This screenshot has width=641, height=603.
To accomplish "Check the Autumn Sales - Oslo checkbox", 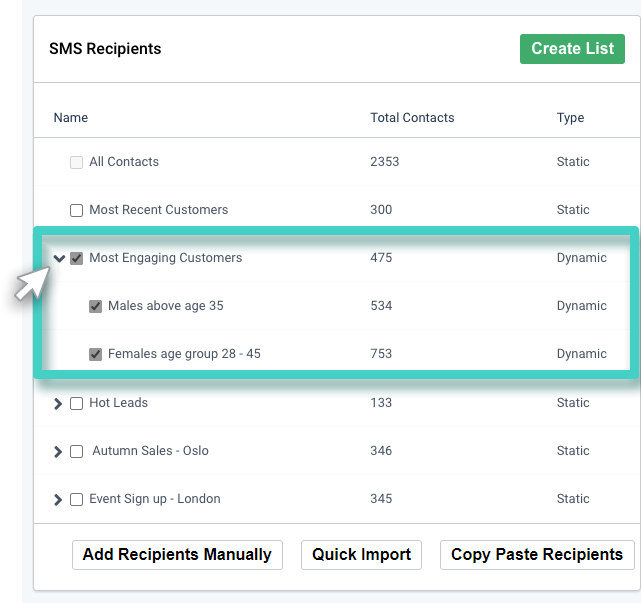I will 77,451.
